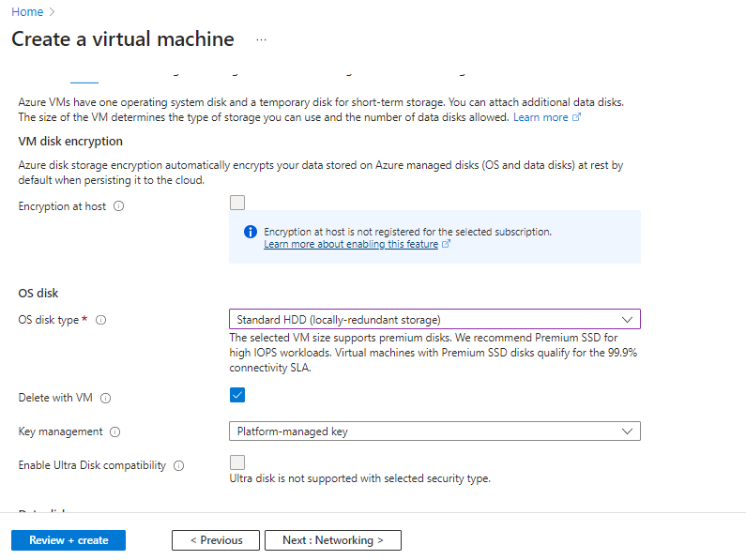Select the VM disk encryption heading text

70,142
